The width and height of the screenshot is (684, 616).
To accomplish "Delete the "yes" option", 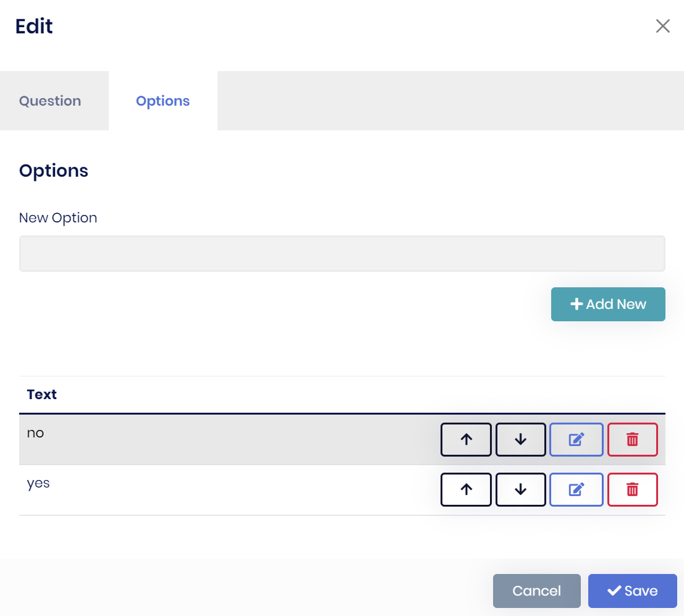I will [633, 489].
